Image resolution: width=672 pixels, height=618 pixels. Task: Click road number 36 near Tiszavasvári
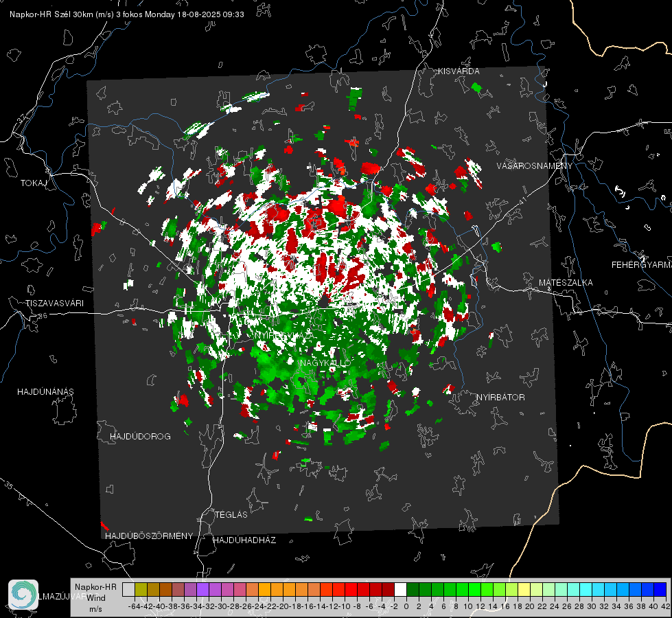click(x=43, y=316)
